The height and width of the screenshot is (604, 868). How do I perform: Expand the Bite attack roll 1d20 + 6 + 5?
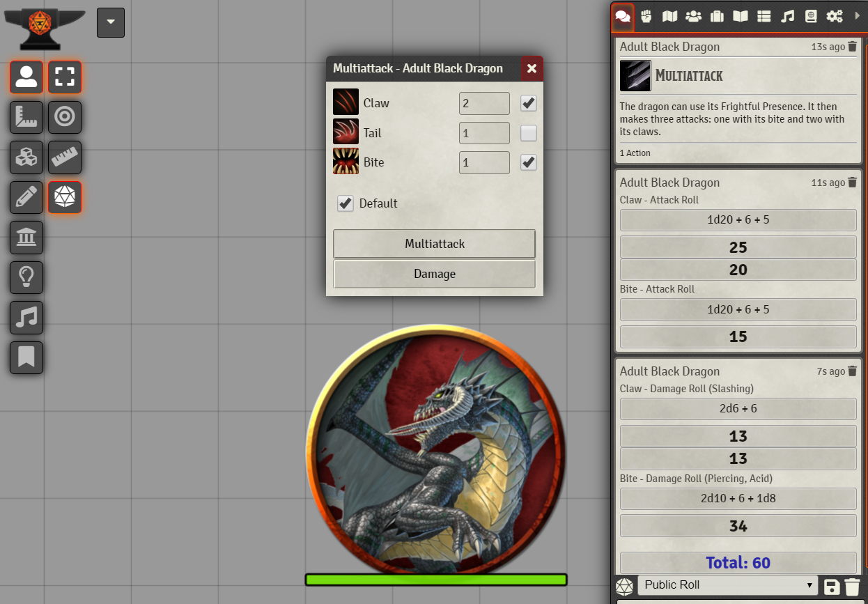coord(738,309)
